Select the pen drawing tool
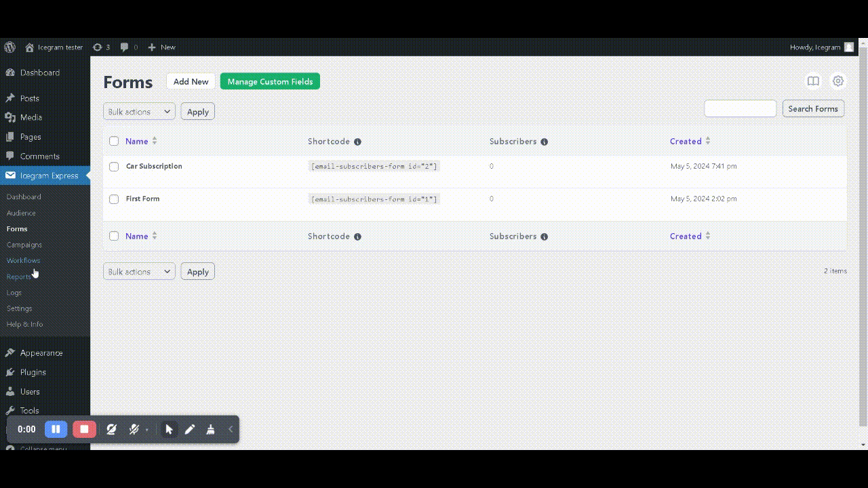The image size is (868, 488). pos(190,429)
